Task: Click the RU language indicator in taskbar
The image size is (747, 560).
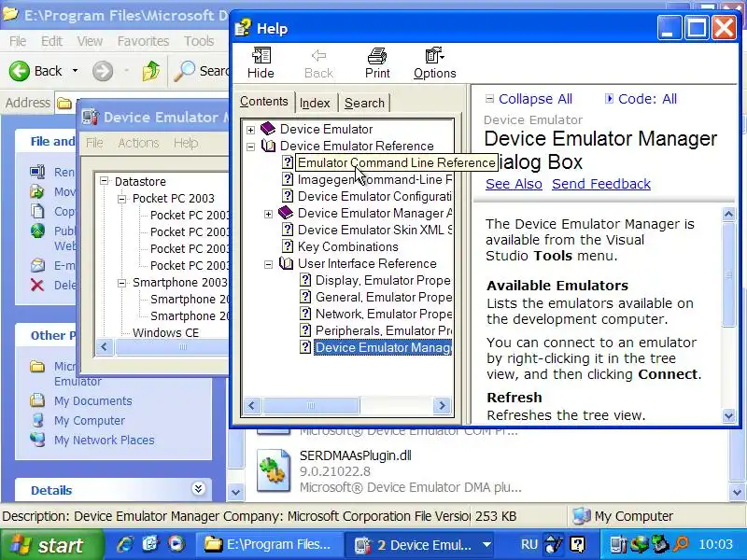Action: [529, 544]
